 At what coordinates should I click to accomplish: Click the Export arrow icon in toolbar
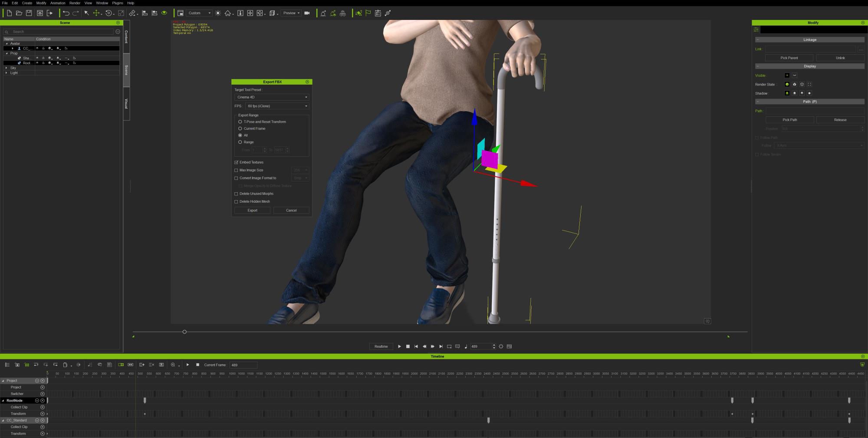50,13
